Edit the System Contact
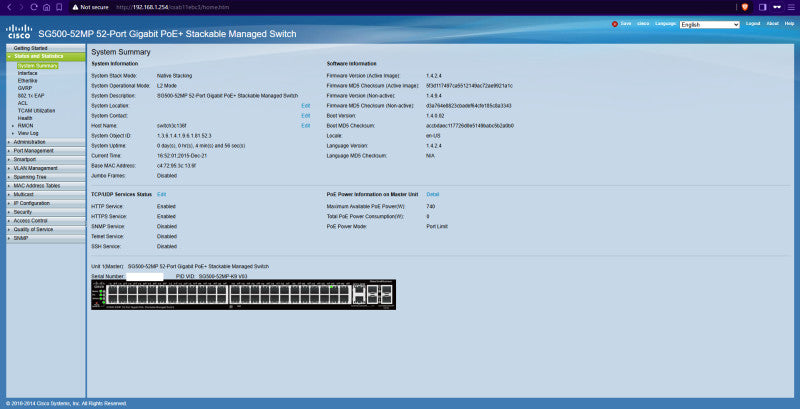 [306, 116]
